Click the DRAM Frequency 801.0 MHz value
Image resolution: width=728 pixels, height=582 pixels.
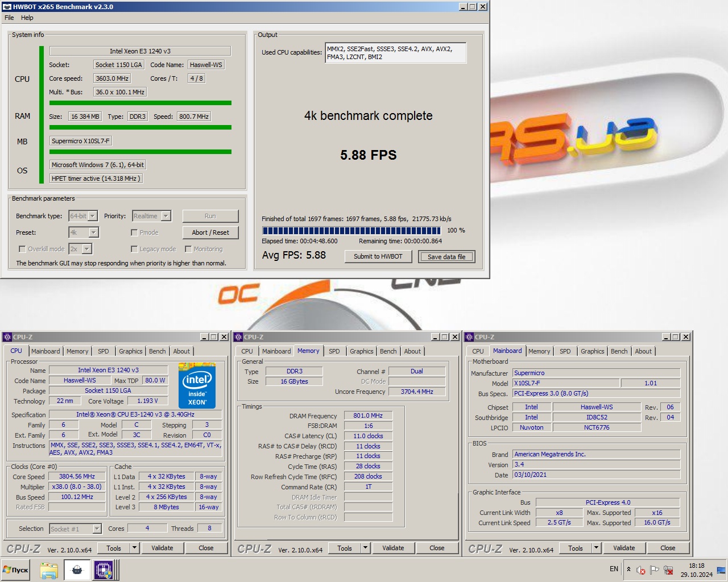(368, 415)
